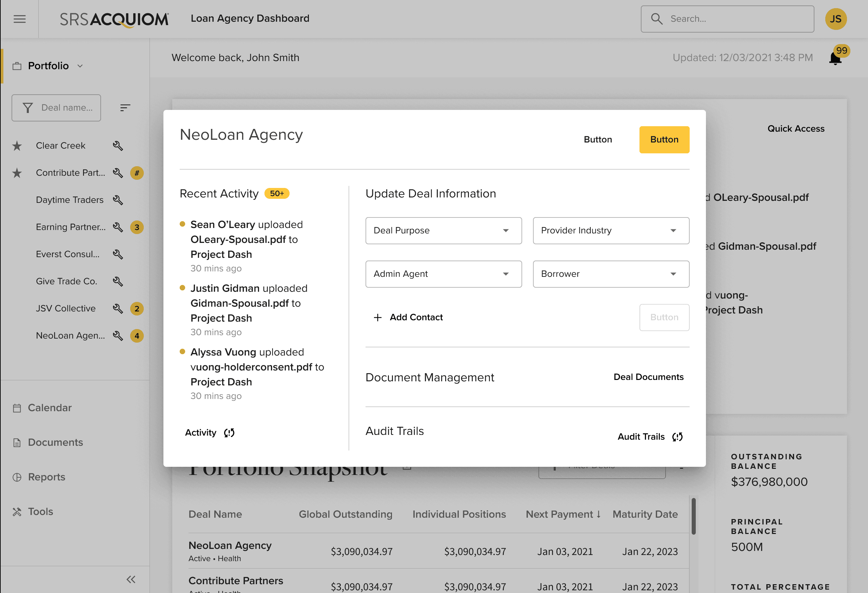Select JSV Collective deal
The height and width of the screenshot is (593, 868).
(x=66, y=309)
